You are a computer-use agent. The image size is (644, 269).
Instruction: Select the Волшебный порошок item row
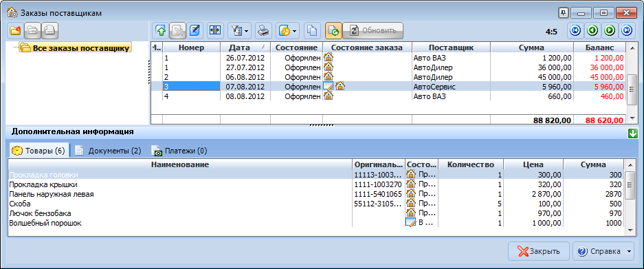click(x=315, y=223)
